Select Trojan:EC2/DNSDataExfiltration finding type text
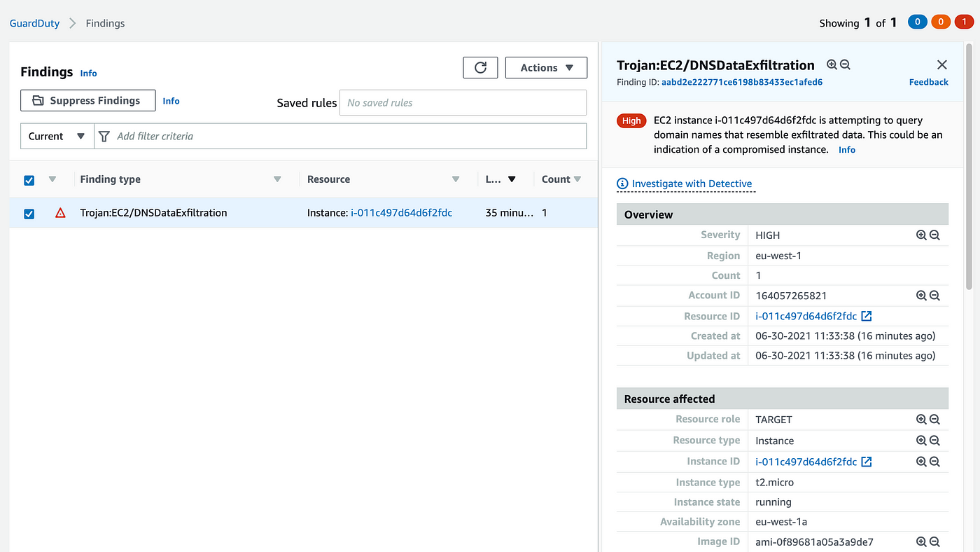This screenshot has height=552, width=980. click(153, 213)
